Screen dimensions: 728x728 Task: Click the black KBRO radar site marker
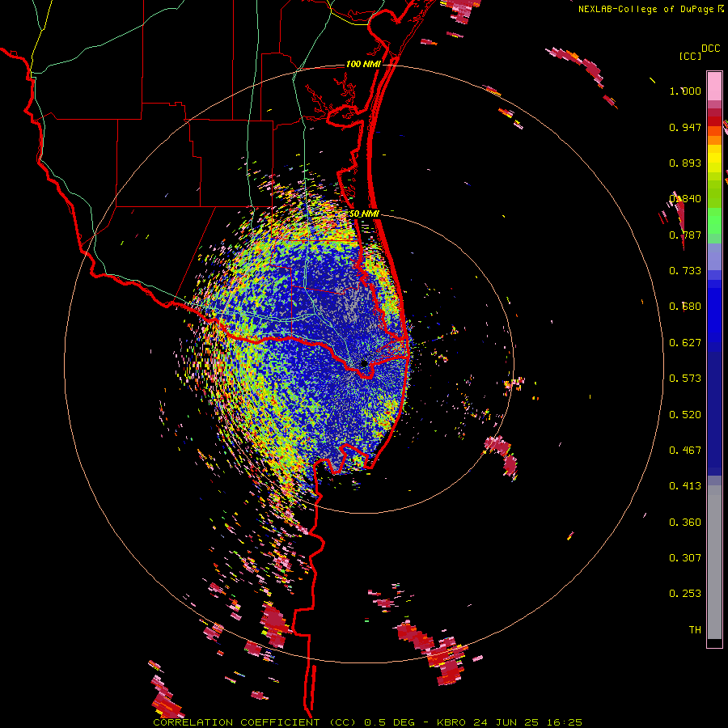tap(364, 363)
